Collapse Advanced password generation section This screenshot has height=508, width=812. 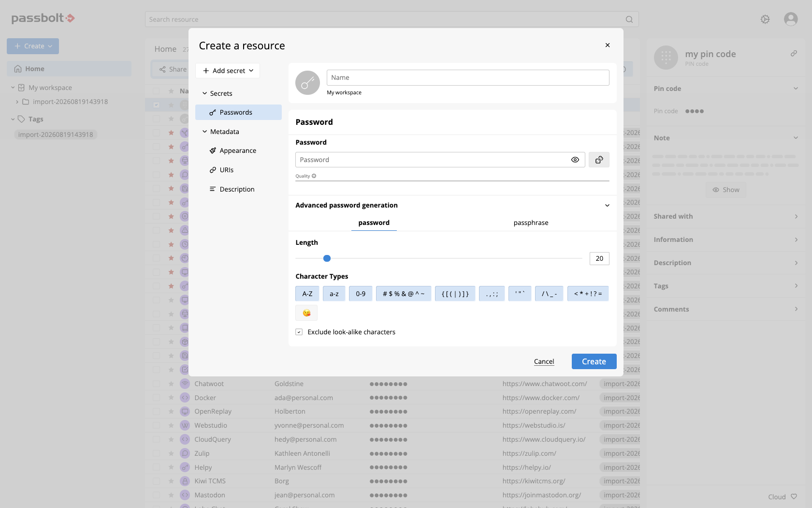tap(607, 205)
